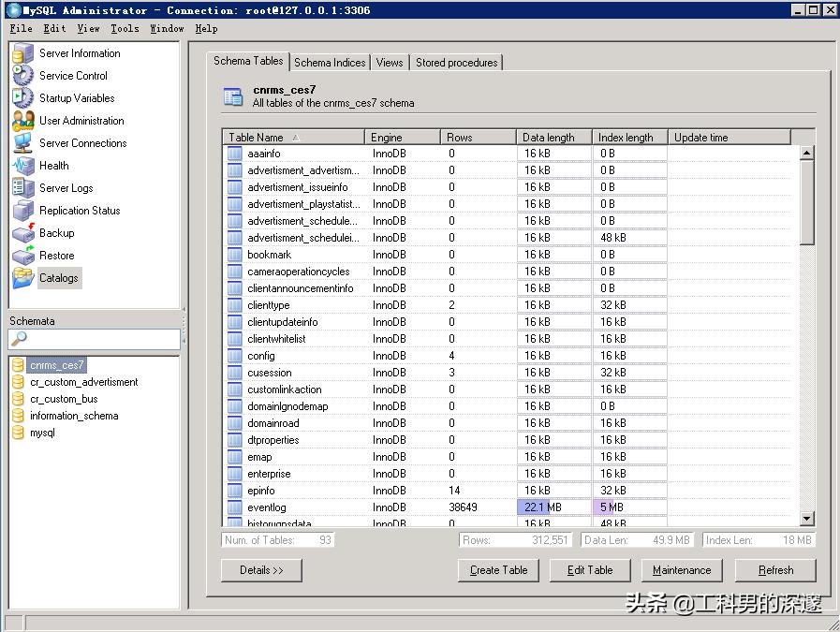Select the Server Connections icon
Viewport: 840px width, 632px height.
23,143
